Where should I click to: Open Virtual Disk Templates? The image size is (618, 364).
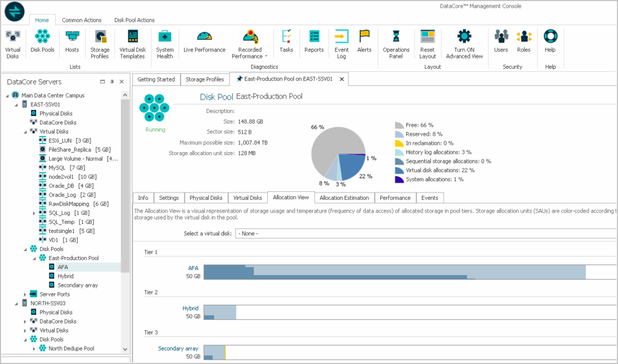[132, 42]
